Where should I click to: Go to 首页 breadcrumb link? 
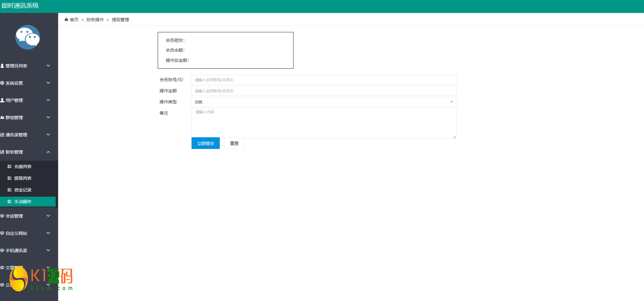[74, 20]
